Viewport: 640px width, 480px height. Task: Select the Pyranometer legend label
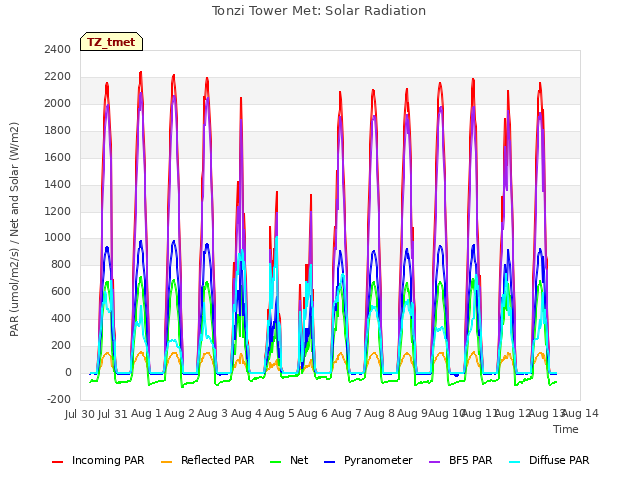(378, 460)
